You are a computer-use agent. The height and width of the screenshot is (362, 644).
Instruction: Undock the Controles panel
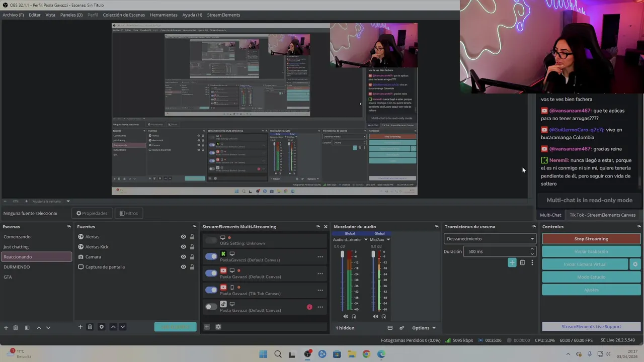pyautogui.click(x=639, y=227)
